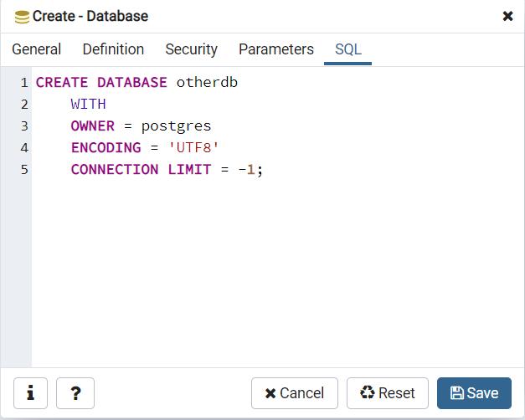Viewport: 525px width, 420px height.
Task: Reset the dialog fields
Action: pos(388,393)
